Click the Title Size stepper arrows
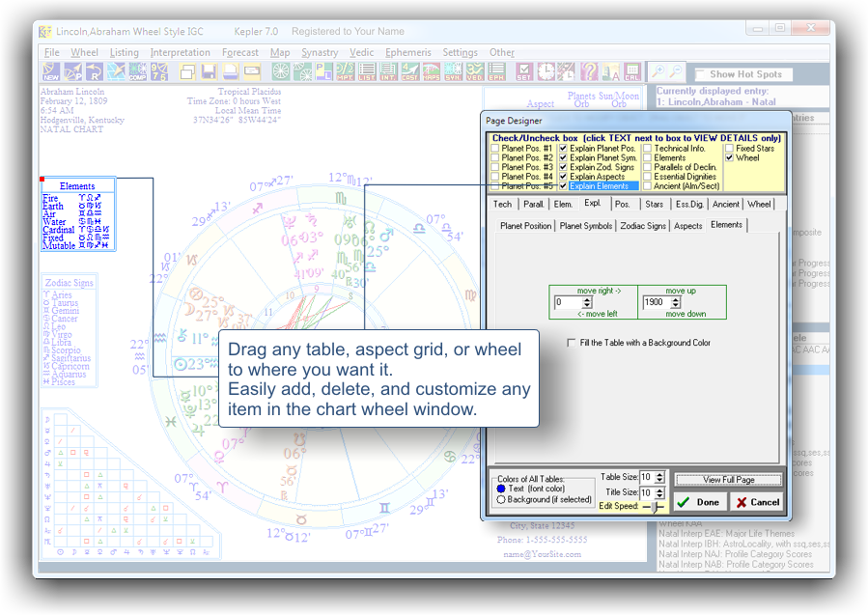Viewport: 868px width, 615px height. [659, 492]
